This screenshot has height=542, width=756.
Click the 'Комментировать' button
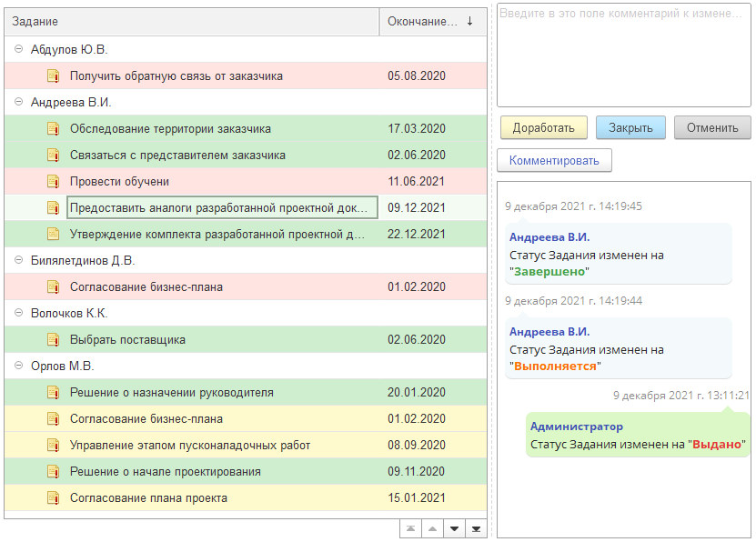[554, 161]
